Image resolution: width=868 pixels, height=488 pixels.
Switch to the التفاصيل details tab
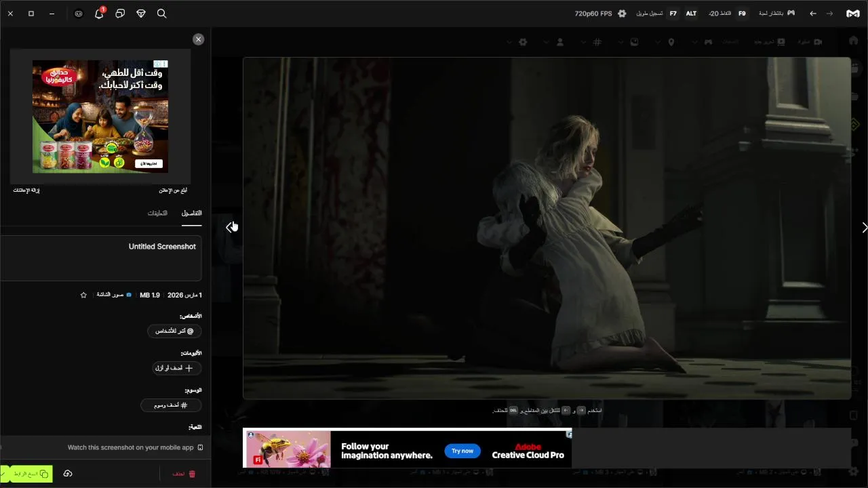[x=191, y=213]
